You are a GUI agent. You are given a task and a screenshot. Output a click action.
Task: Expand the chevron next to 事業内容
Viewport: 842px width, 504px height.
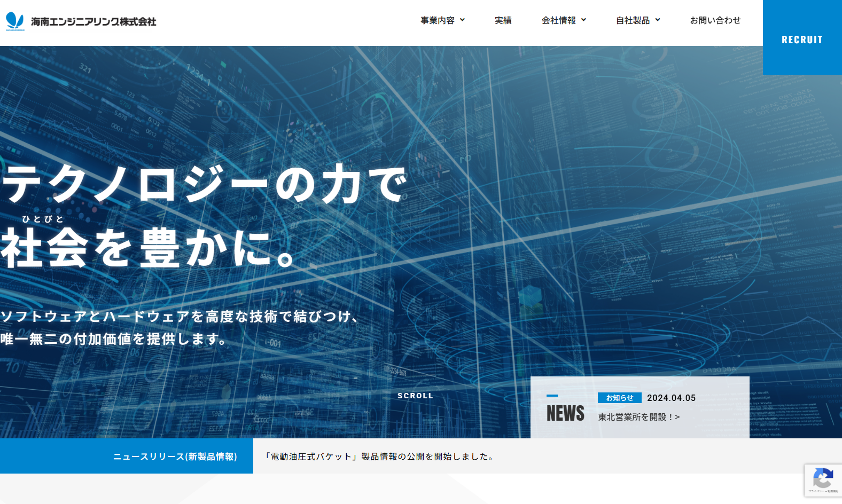[463, 20]
